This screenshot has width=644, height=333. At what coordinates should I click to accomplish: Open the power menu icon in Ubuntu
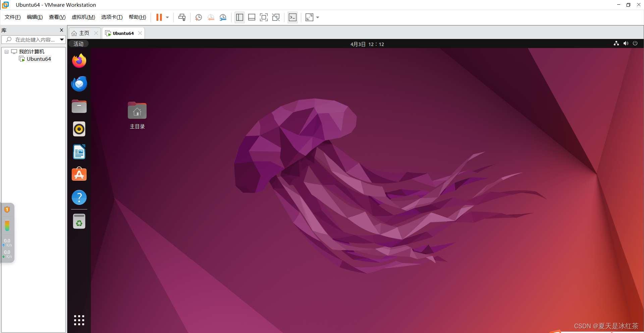click(635, 44)
